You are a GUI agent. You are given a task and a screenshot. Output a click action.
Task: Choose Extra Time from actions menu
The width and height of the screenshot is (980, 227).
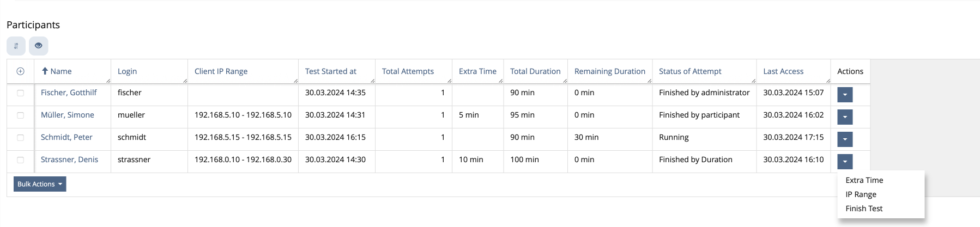[864, 180]
